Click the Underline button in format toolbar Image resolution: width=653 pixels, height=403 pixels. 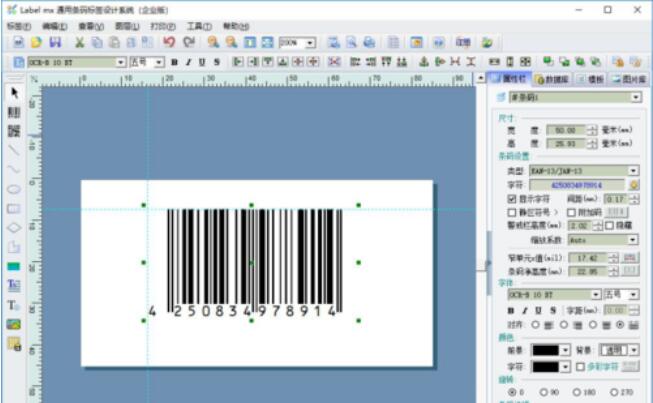(x=202, y=62)
